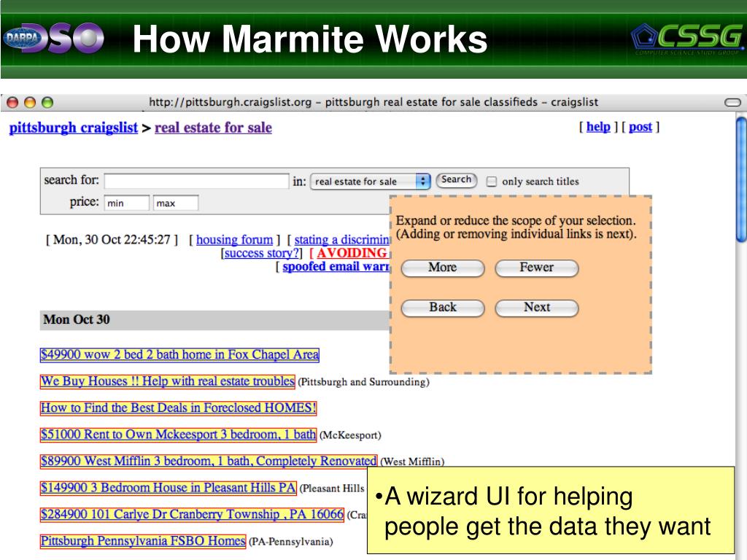The height and width of the screenshot is (560, 747).
Task: Open How to Find the Best Deals listing
Action: (178, 408)
